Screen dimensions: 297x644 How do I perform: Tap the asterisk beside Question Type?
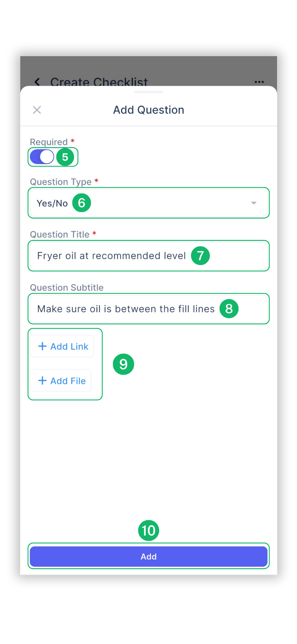point(96,181)
